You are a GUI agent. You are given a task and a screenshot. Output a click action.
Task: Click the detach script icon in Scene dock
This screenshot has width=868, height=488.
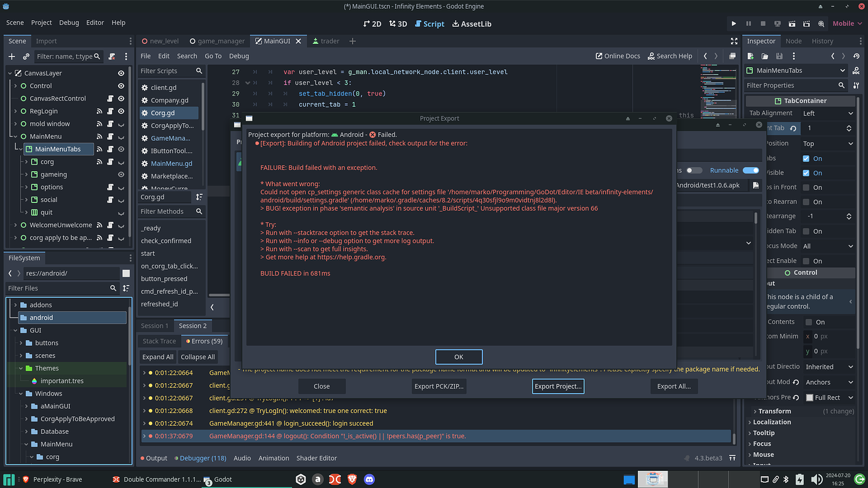[112, 57]
